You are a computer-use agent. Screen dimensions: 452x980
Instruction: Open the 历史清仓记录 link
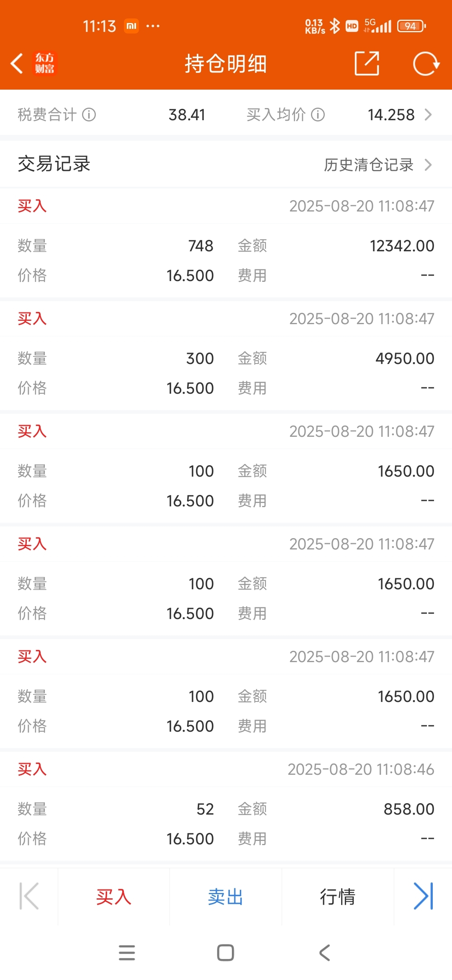point(369,165)
